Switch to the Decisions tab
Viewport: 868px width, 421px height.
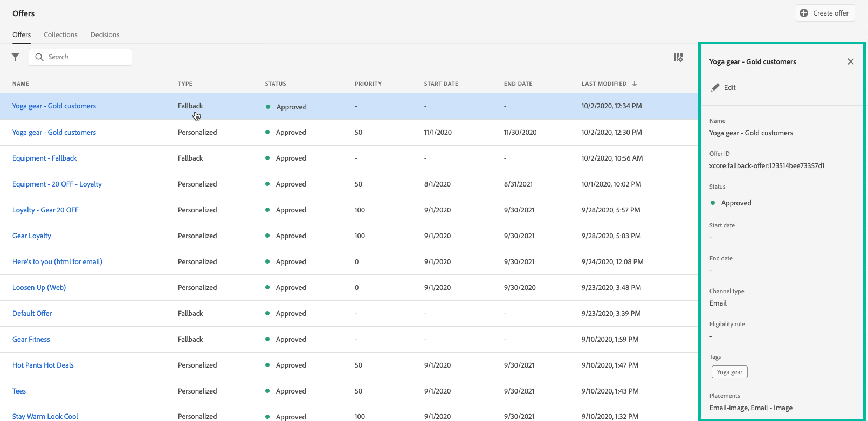point(105,34)
